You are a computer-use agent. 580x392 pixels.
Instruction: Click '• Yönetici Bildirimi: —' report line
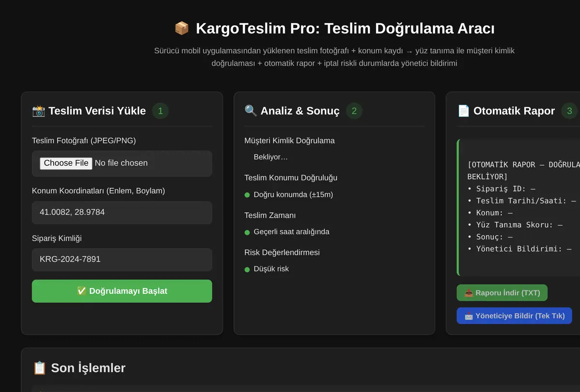pyautogui.click(x=520, y=249)
